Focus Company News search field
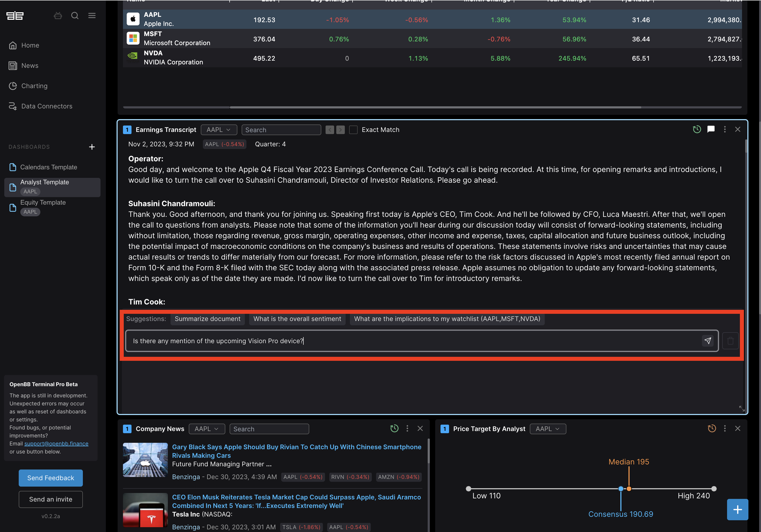761x532 pixels. pyautogui.click(x=269, y=429)
